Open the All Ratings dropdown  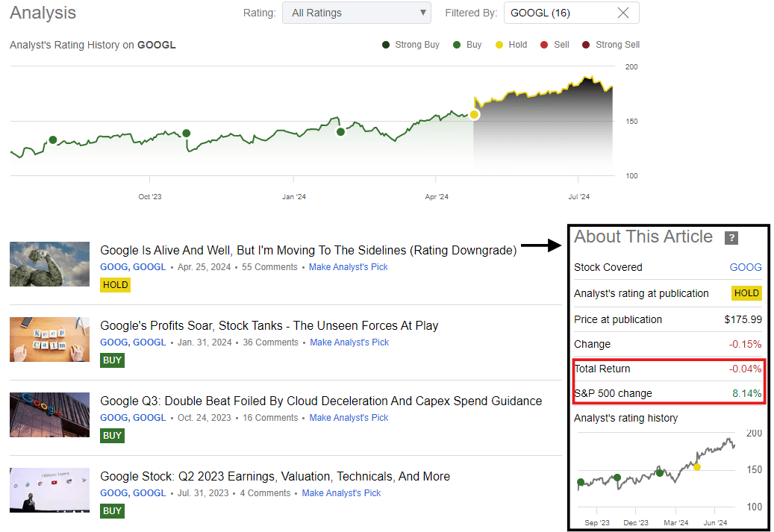[357, 13]
